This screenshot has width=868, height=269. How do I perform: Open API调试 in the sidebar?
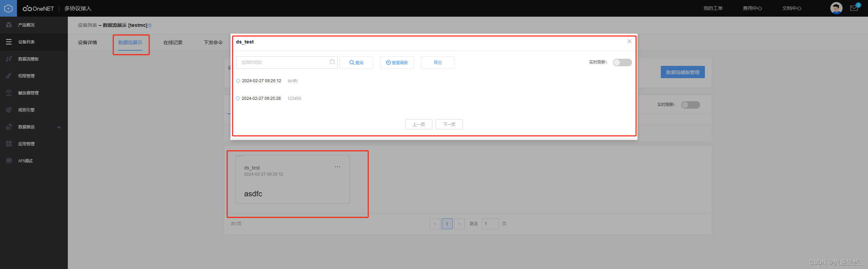click(x=25, y=161)
